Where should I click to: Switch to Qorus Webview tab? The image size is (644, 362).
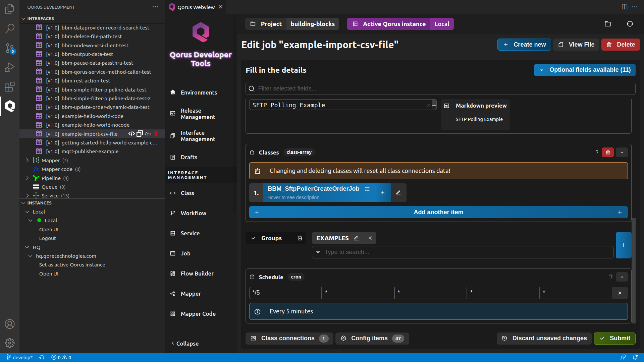[196, 7]
